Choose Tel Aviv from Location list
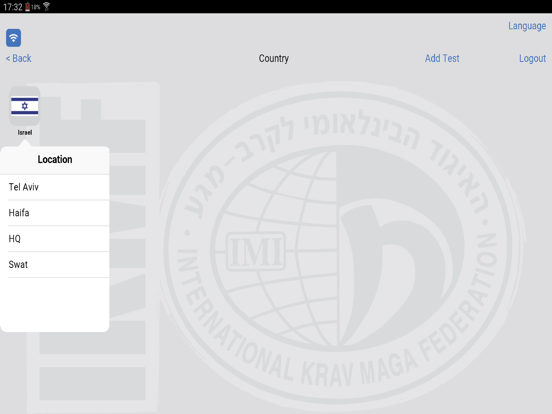The image size is (552, 414). pyautogui.click(x=55, y=187)
